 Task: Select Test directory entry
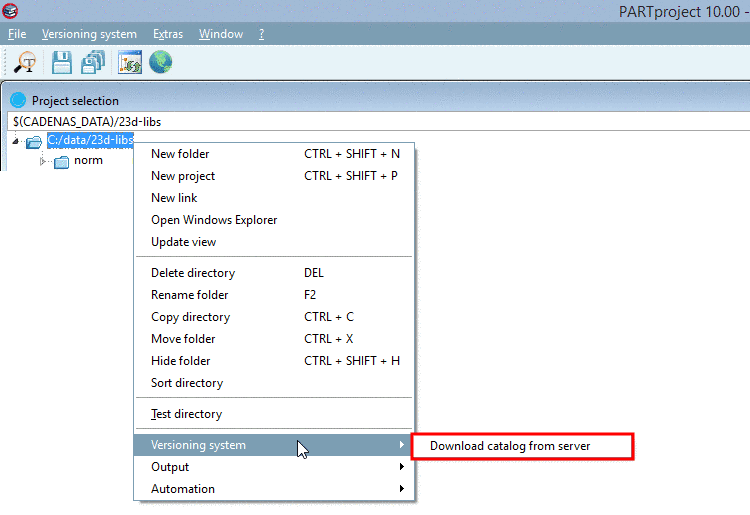[x=274, y=414]
